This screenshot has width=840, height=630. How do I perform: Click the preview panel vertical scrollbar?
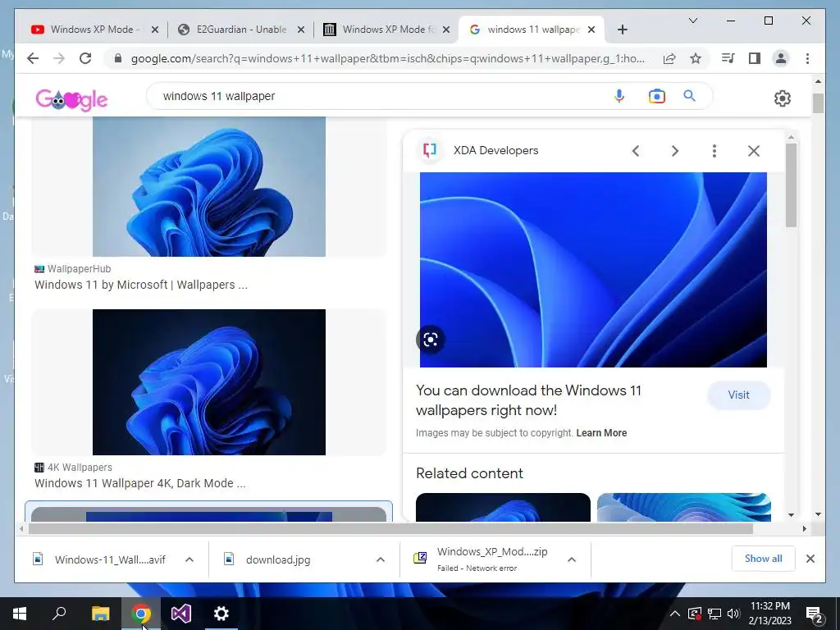[x=792, y=185]
